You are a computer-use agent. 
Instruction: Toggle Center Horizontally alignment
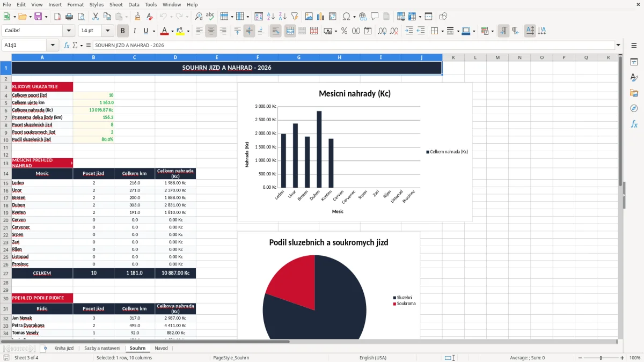point(211,31)
